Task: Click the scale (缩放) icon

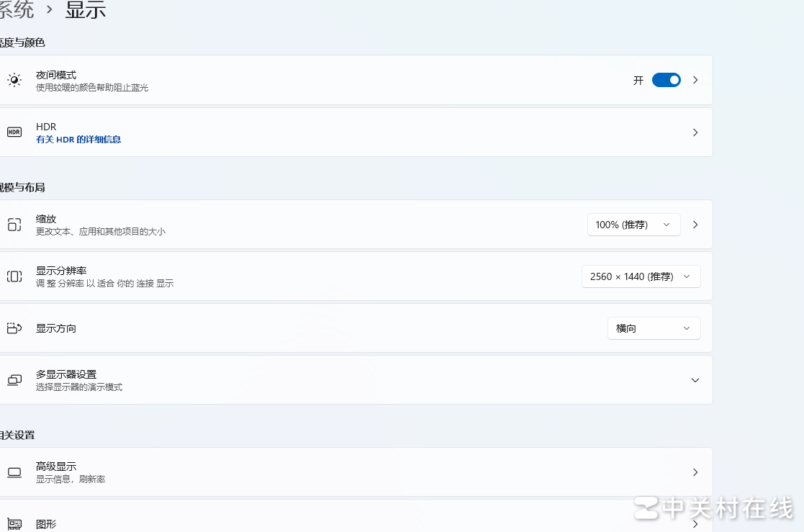Action: 14,225
